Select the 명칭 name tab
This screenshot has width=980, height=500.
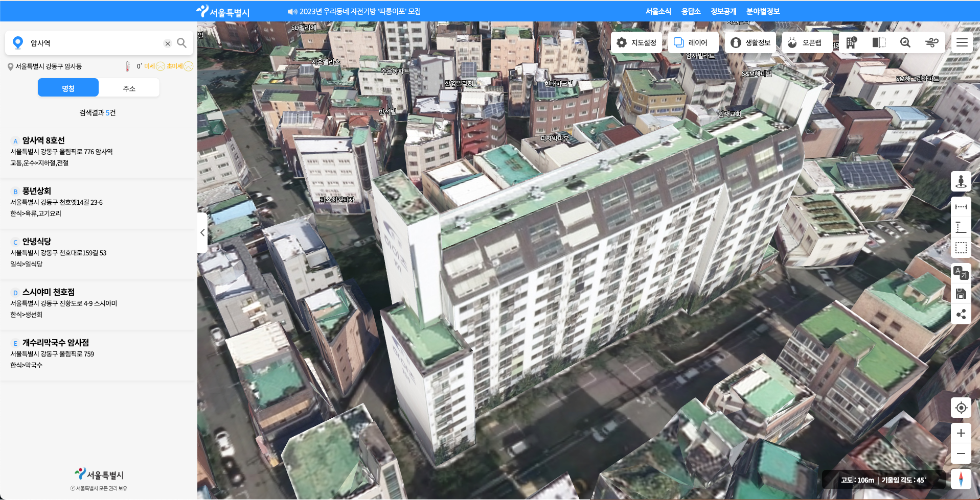click(x=68, y=88)
